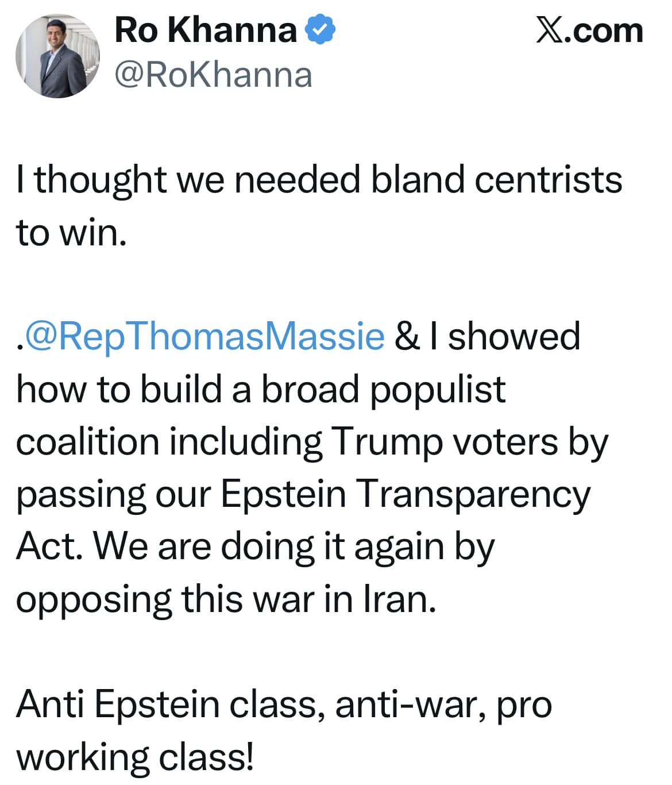This screenshot has height=785, width=672.
Task: Open the @RoKhanna handle link
Action: (x=213, y=75)
